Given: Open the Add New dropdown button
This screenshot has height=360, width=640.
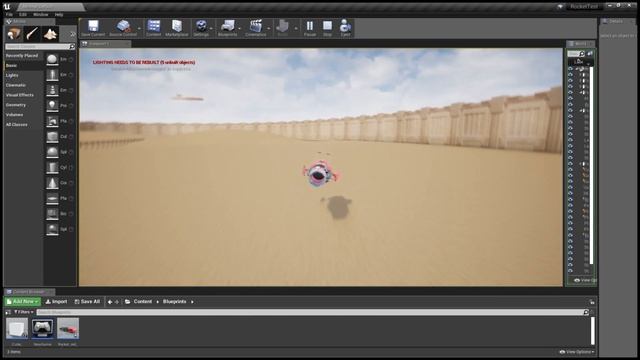Looking at the screenshot, I should click(x=22, y=302).
